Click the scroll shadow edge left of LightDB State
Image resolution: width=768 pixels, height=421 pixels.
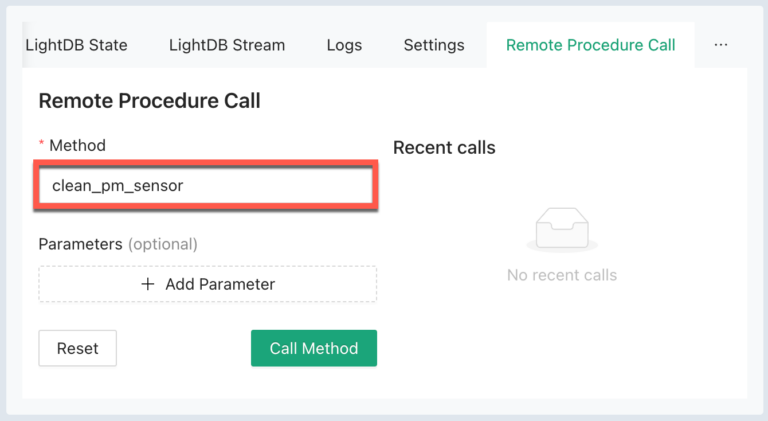(25, 45)
